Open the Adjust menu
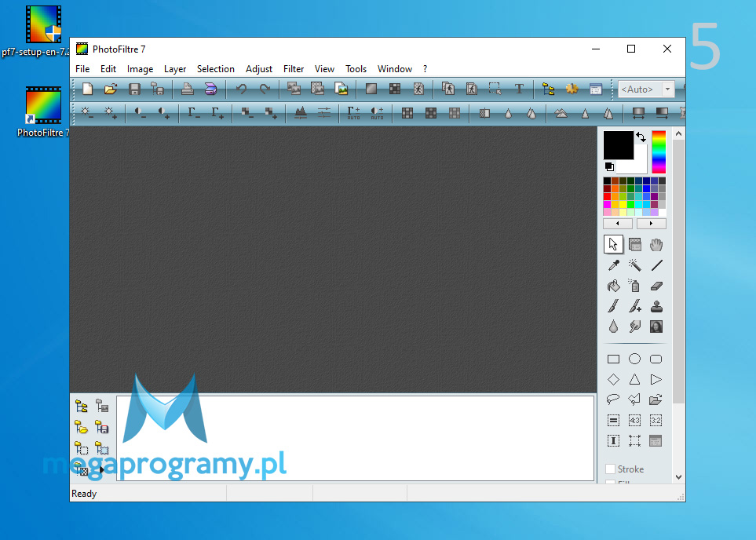Image resolution: width=756 pixels, height=540 pixels. coord(259,69)
